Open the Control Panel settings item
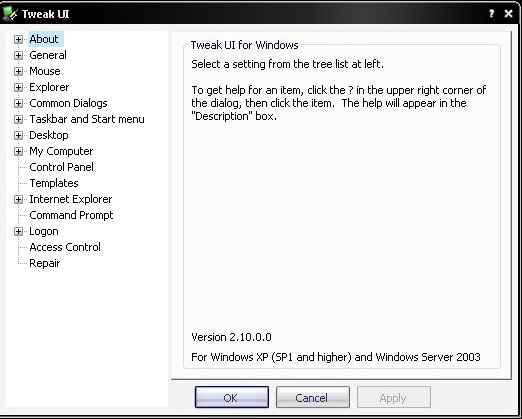The image size is (522, 419). (61, 167)
